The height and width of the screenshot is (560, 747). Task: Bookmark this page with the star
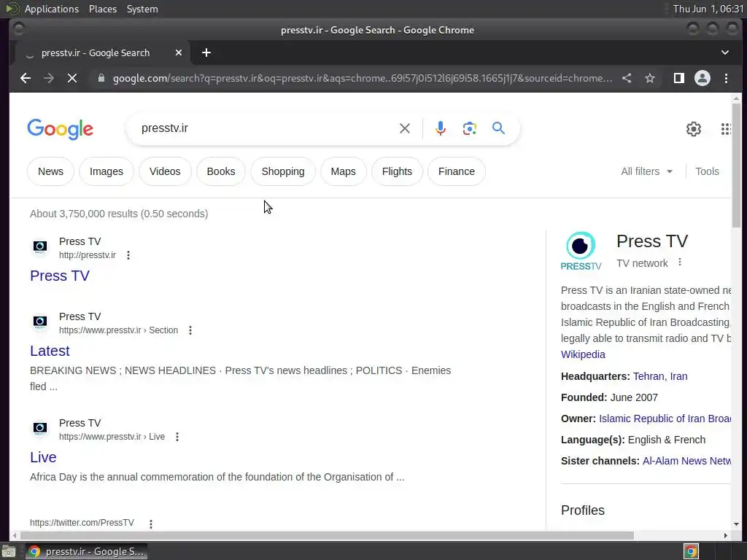pos(650,78)
